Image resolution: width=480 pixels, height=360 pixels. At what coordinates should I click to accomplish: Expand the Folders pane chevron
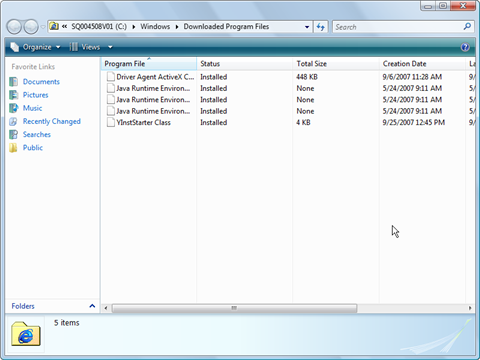pos(92,306)
